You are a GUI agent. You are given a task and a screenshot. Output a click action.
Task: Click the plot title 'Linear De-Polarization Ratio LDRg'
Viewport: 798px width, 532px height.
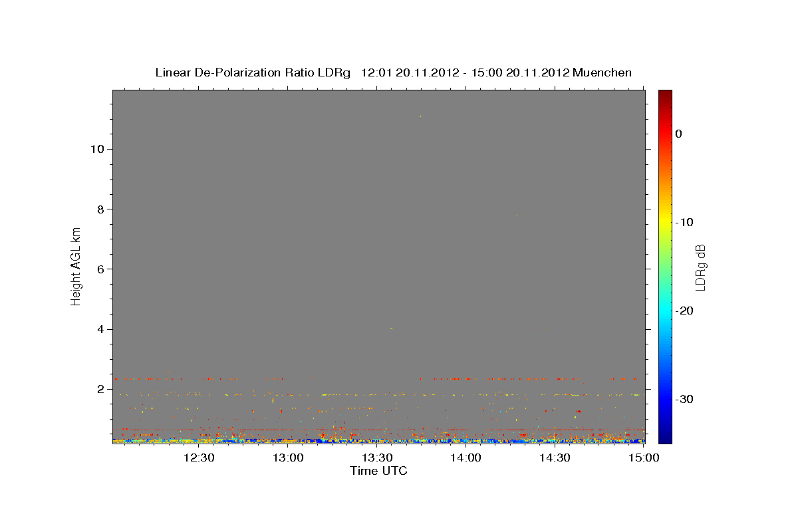253,72
